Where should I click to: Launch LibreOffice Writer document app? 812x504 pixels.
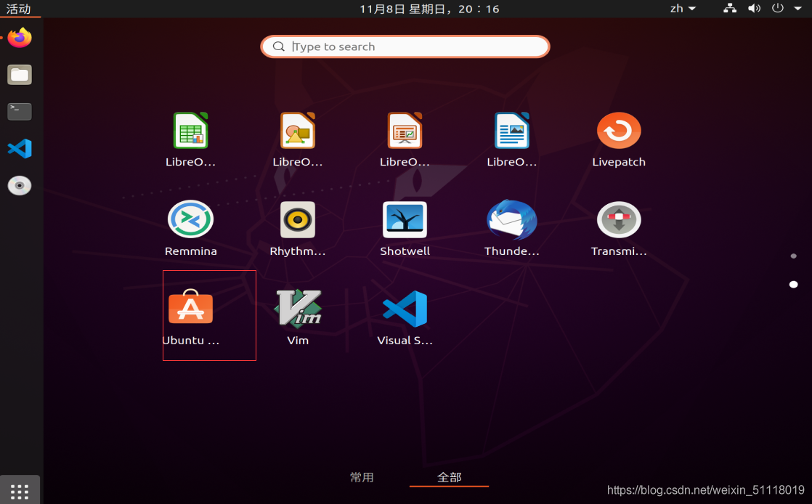[x=511, y=131]
